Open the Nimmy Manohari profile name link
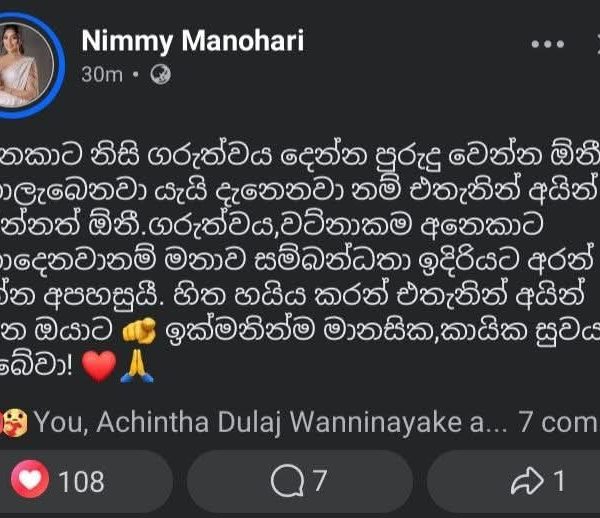Image resolution: width=600 pixels, height=518 pixels. pos(192,40)
